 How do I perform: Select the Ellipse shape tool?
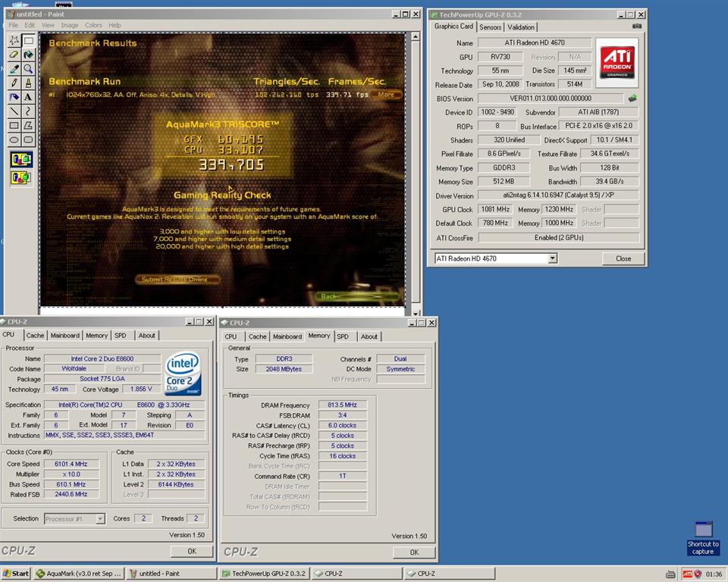click(14, 139)
